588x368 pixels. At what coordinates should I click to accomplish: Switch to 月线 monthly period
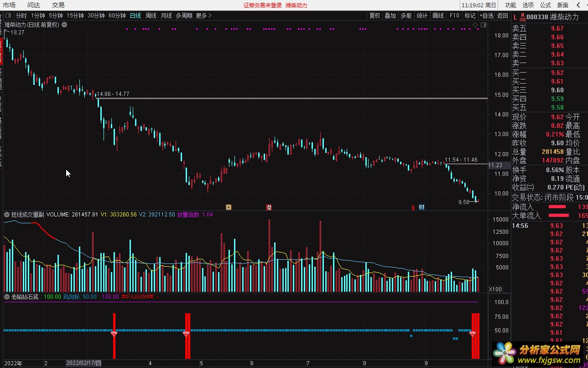(167, 16)
